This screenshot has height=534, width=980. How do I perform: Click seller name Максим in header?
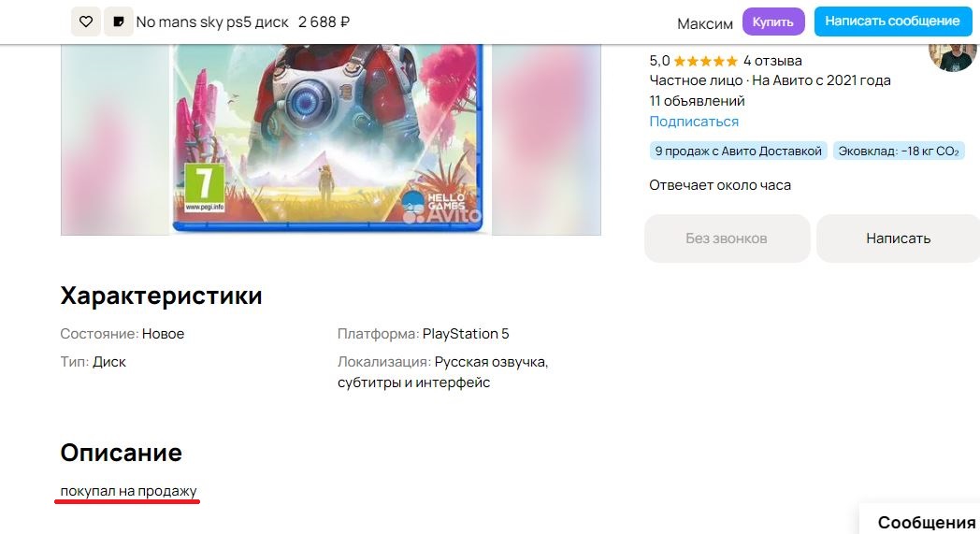point(705,23)
